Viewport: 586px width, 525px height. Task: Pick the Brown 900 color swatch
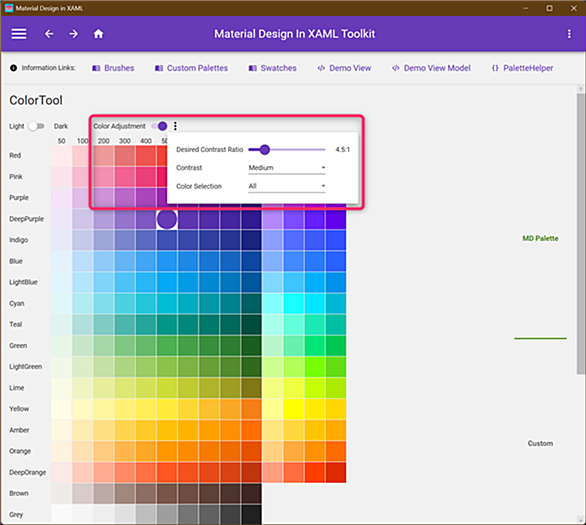pos(251,494)
